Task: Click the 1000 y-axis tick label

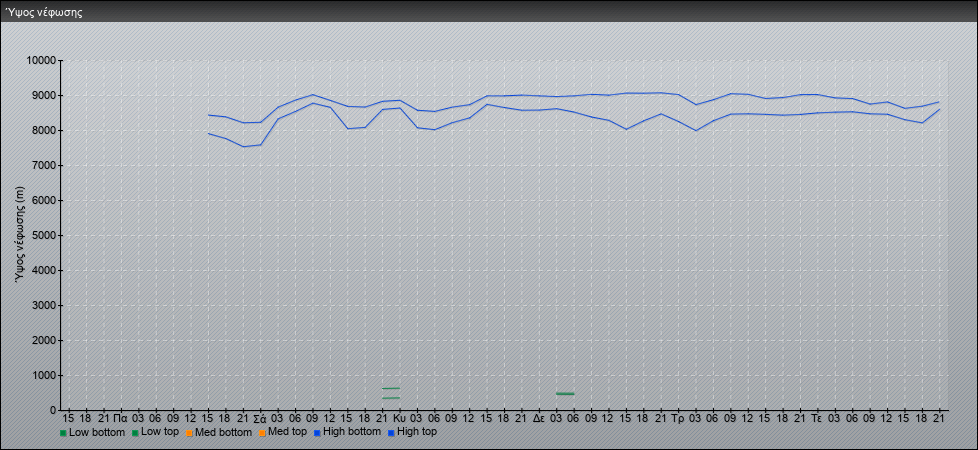Action: [44, 375]
